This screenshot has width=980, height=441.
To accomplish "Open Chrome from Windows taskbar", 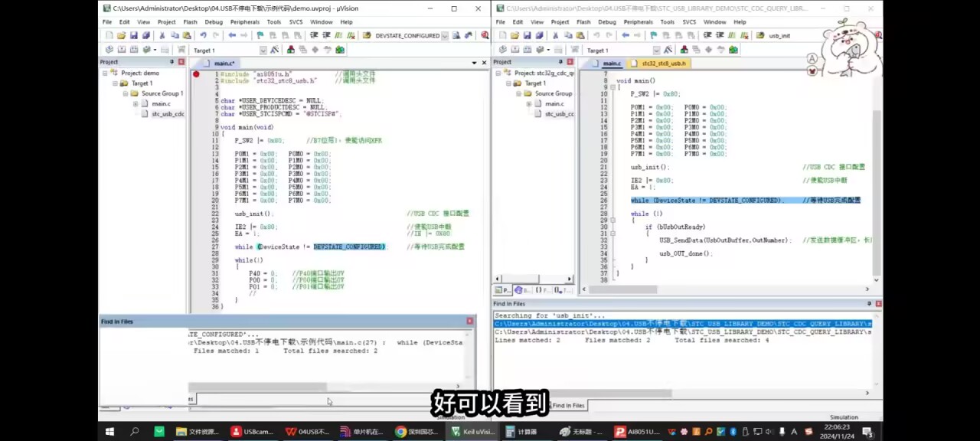I will point(400,432).
